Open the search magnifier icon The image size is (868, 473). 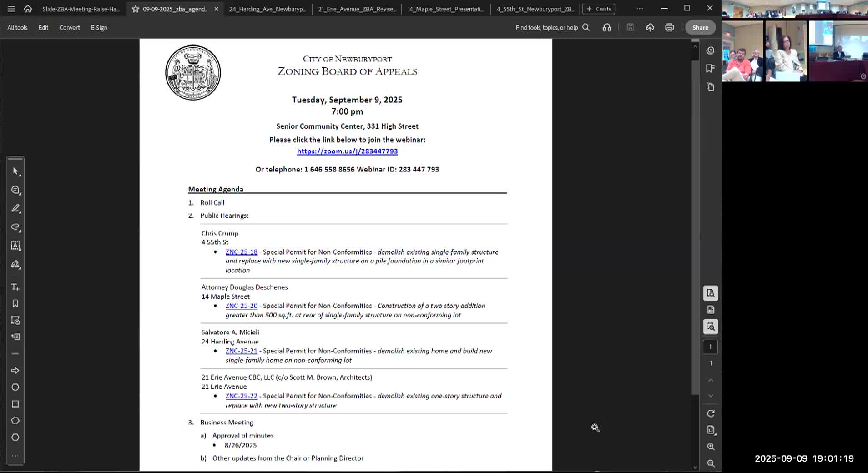pos(586,27)
